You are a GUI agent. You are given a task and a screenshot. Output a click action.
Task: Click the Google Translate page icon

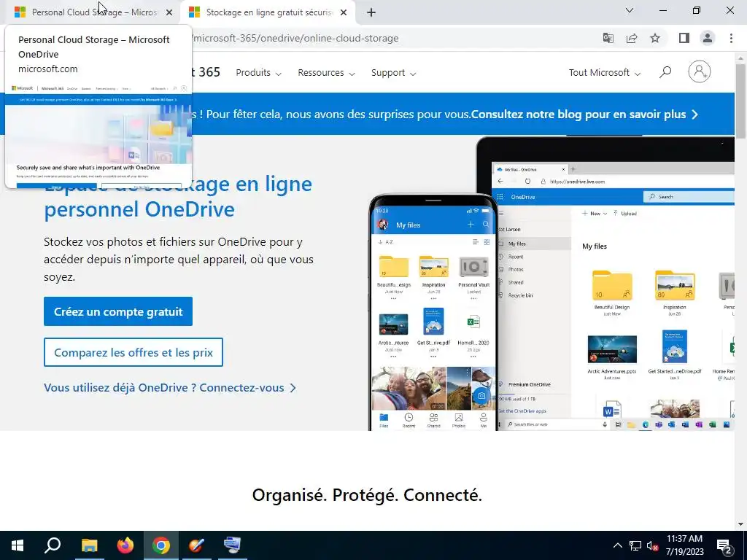pos(608,38)
